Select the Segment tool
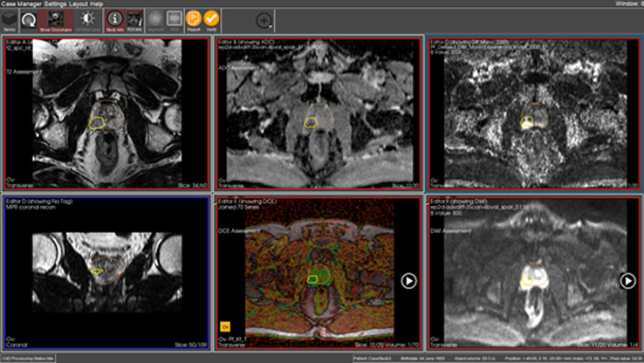Image resolution: width=644 pixels, height=363 pixels. (155, 21)
